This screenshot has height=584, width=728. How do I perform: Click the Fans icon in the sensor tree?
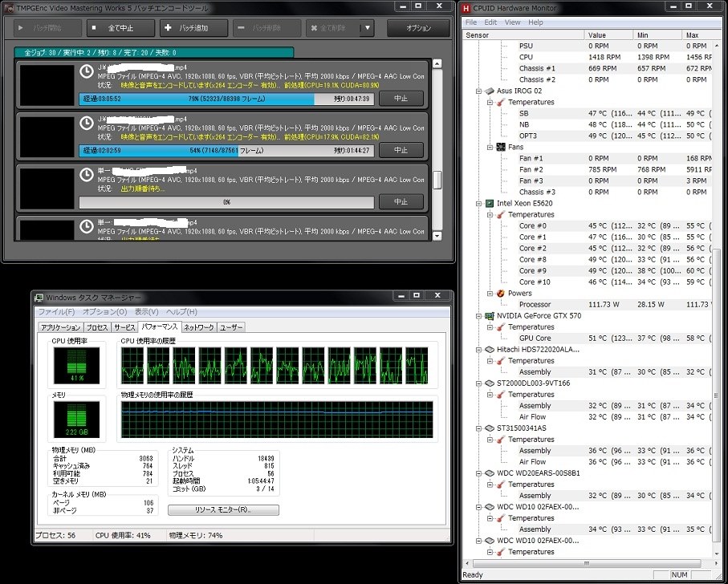click(501, 147)
